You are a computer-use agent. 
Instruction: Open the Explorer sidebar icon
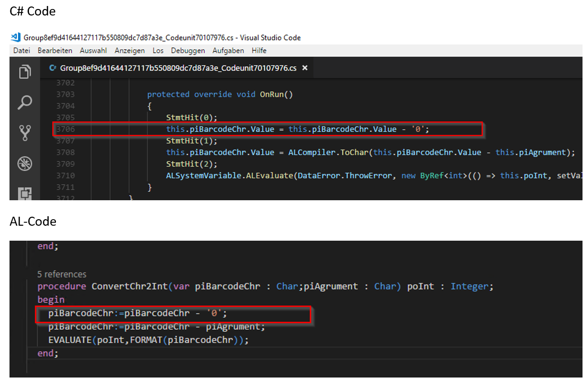click(x=25, y=71)
